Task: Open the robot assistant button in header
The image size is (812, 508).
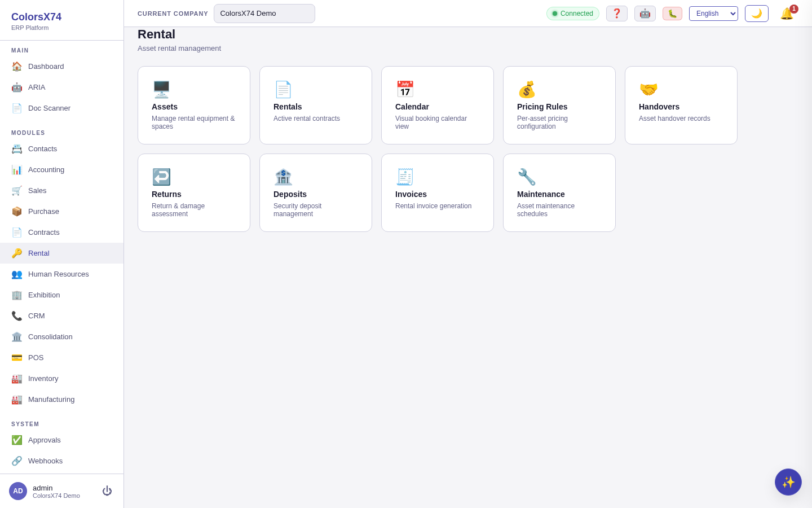Action: pyautogui.click(x=645, y=14)
